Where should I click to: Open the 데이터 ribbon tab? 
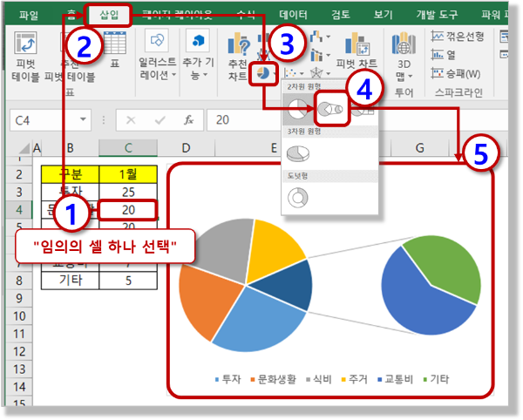tap(293, 15)
